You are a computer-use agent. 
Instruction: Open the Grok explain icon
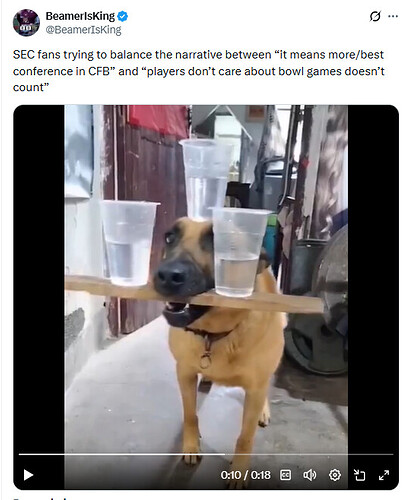pos(375,16)
